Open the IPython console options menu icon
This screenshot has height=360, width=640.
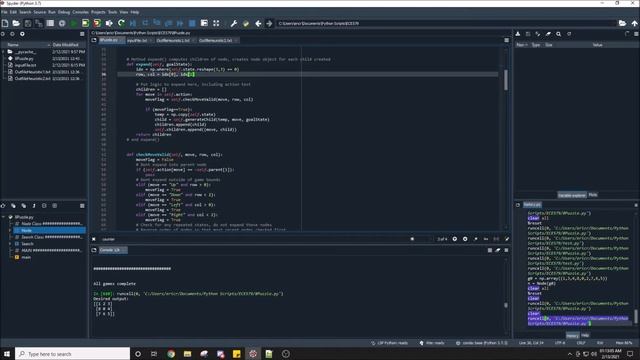tap(507, 250)
